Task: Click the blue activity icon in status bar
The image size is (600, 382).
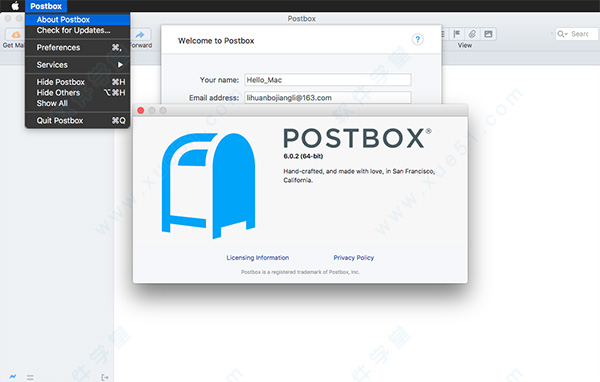Action: pos(13,377)
